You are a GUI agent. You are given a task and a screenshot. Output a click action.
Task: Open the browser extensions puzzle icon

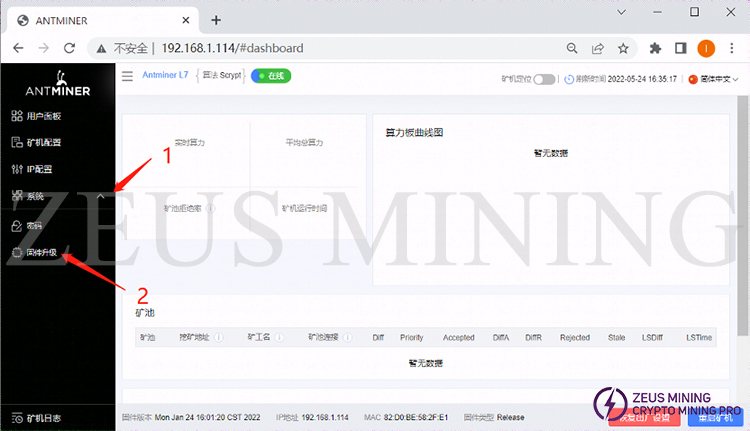(655, 48)
